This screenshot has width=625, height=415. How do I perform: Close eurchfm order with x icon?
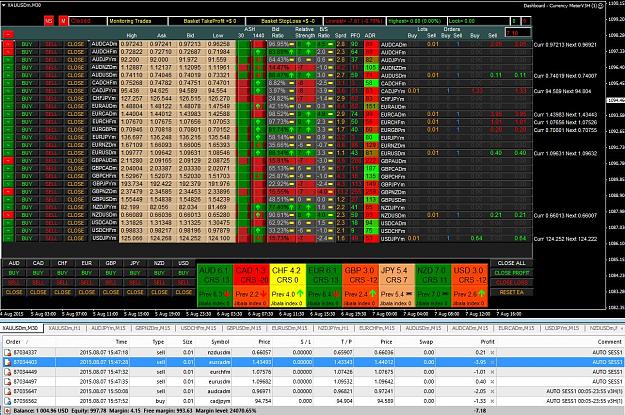point(493,372)
